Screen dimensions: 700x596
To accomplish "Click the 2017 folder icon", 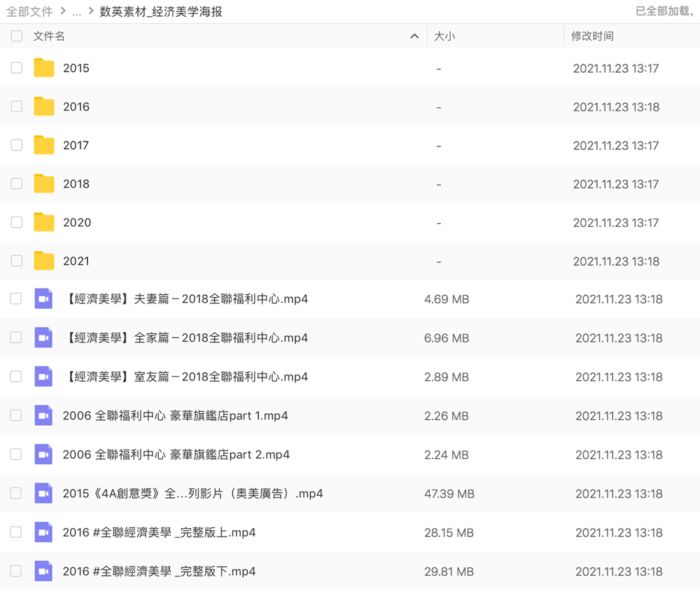I will (x=44, y=145).
